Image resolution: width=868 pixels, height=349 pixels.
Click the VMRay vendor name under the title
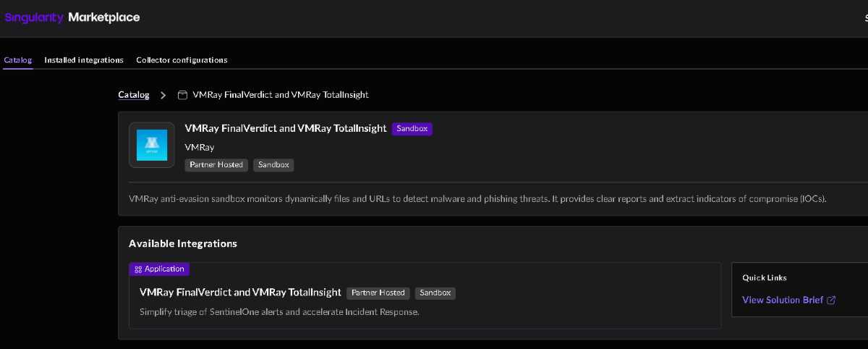pos(200,147)
